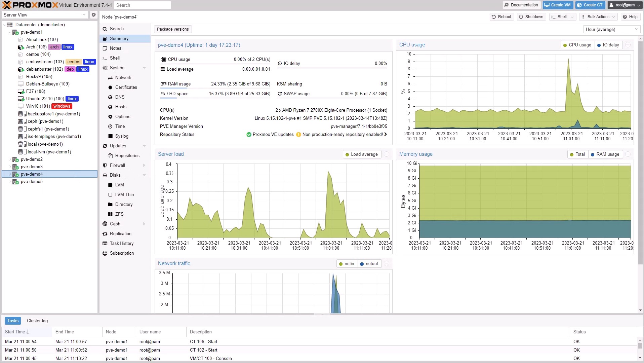Click inside the top search field
The width and height of the screenshot is (644, 363).
pyautogui.click(x=143, y=5)
